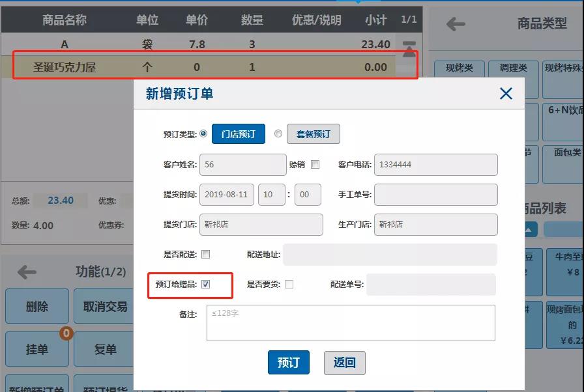Select the 套餐预订 radio option
This screenshot has height=392, width=584.
[x=279, y=133]
